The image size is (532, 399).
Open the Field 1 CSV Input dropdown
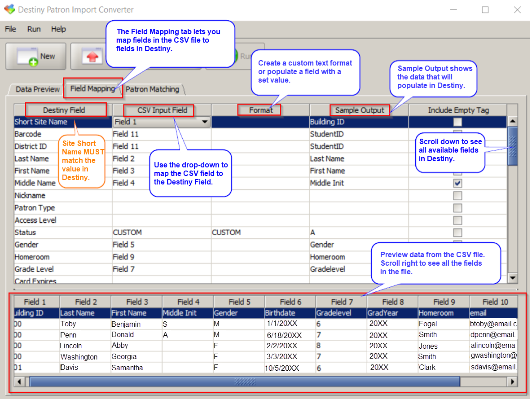click(x=205, y=122)
